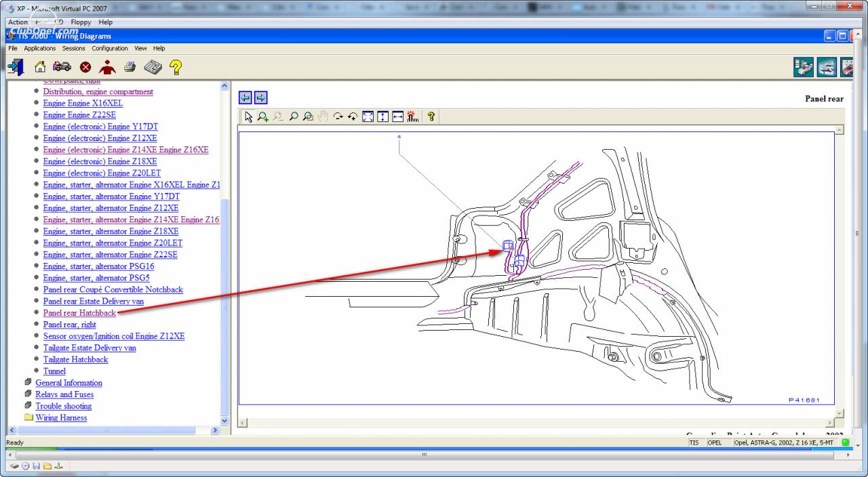Screen dimensions: 868x477
Task: Click the red stop/cancel icon
Action: point(85,67)
